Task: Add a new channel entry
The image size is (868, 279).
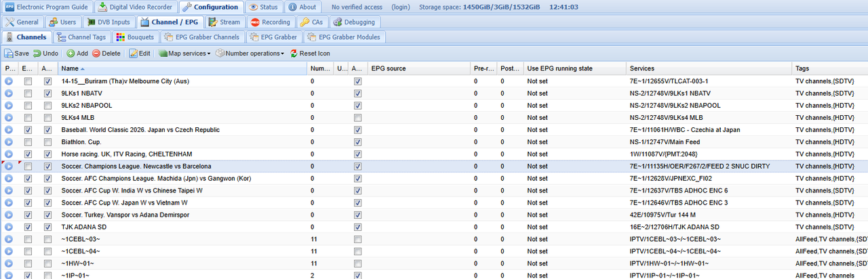Action: [x=77, y=53]
